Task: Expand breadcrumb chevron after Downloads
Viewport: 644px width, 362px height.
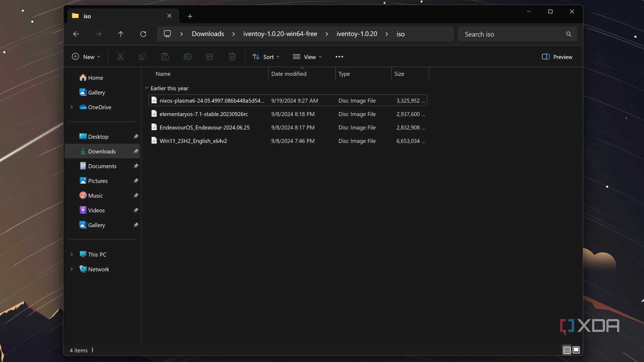Action: [x=233, y=34]
